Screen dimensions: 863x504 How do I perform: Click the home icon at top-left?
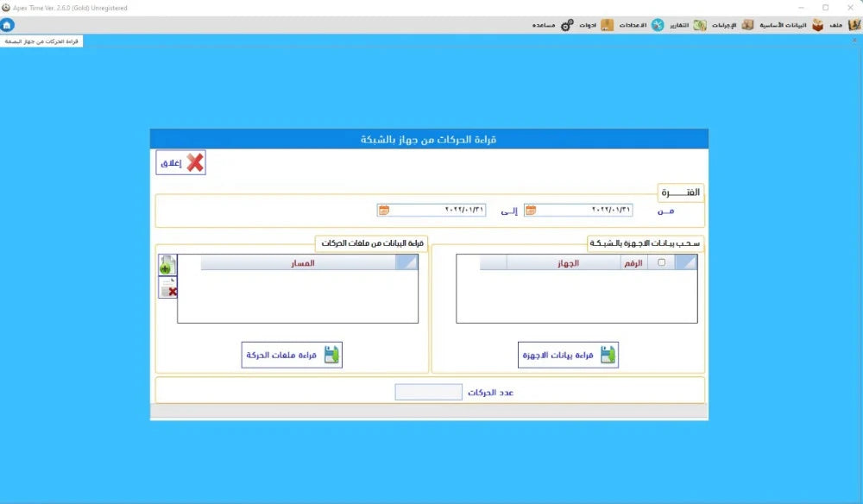pyautogui.click(x=8, y=25)
